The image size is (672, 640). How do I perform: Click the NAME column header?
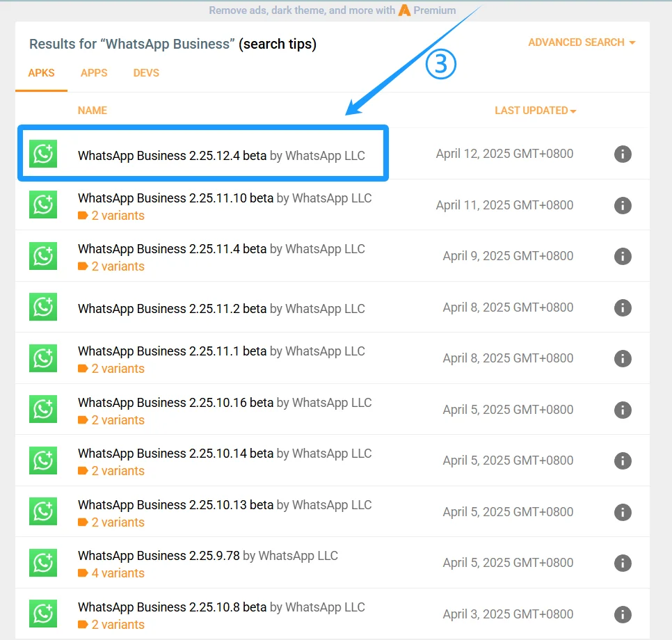(x=92, y=111)
